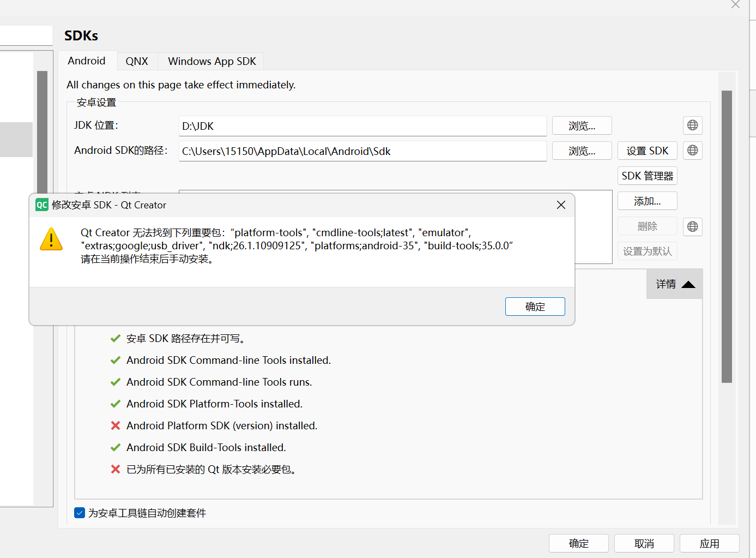Click 'All changes on this page' notice
The height and width of the screenshot is (558, 756).
tap(181, 85)
